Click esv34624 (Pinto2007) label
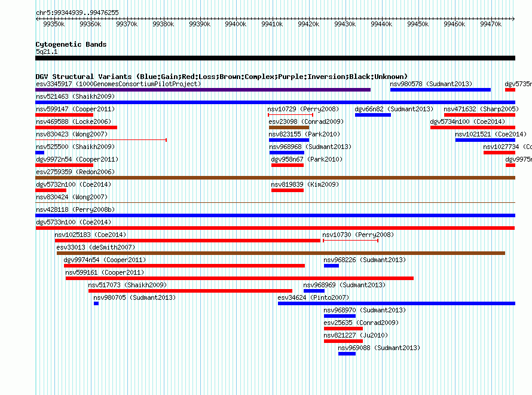This screenshot has width=532, height=395. tap(313, 297)
